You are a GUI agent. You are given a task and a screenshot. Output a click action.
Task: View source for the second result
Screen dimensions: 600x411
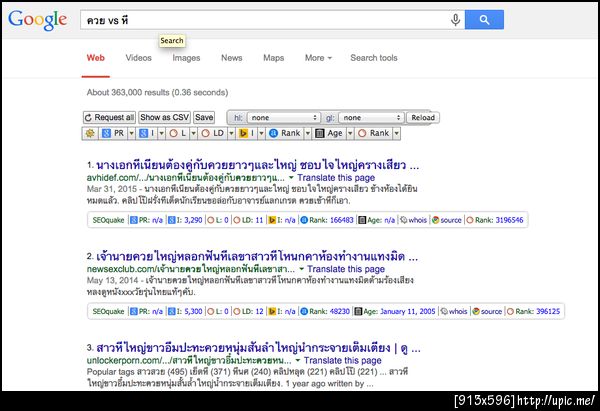pyautogui.click(x=487, y=312)
